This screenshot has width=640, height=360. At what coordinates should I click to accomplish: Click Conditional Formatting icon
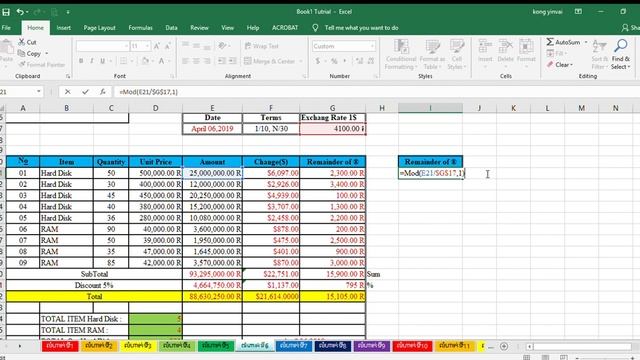pos(401,47)
